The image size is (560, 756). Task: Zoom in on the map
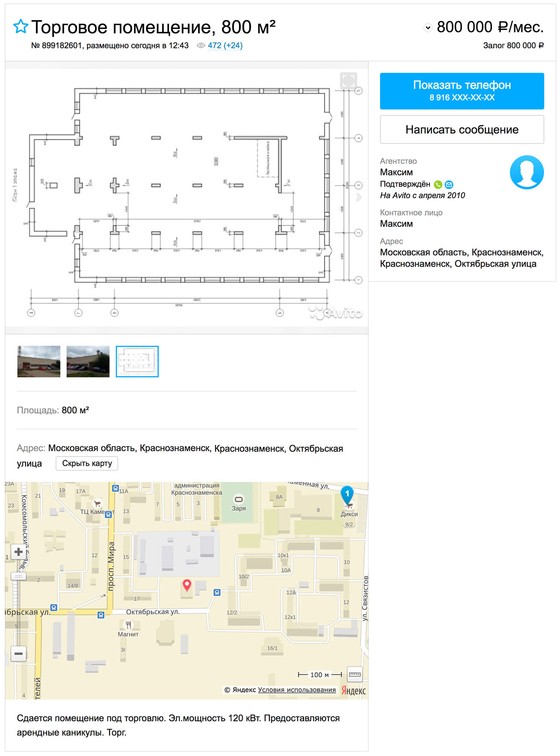[19, 552]
